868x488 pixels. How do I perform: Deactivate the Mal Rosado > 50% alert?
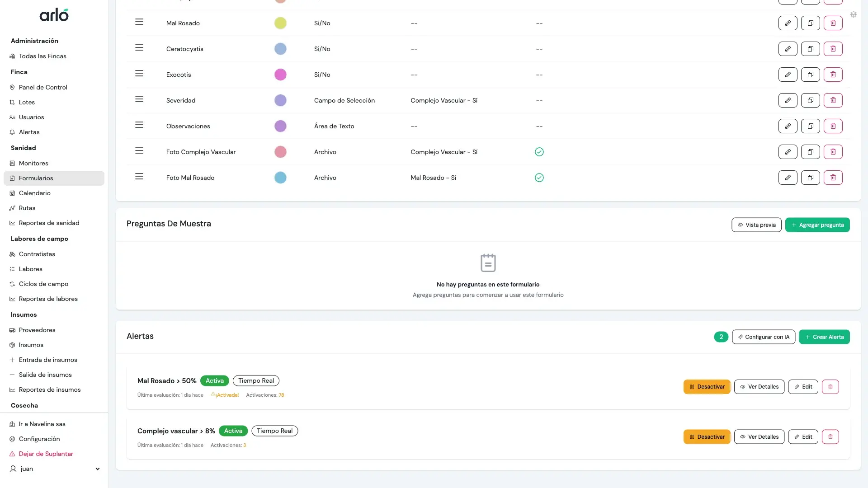(707, 387)
